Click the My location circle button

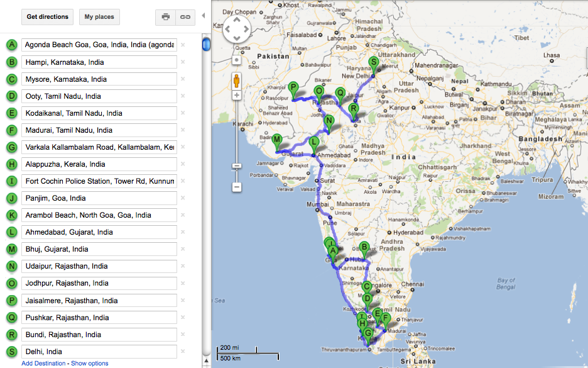(x=236, y=60)
